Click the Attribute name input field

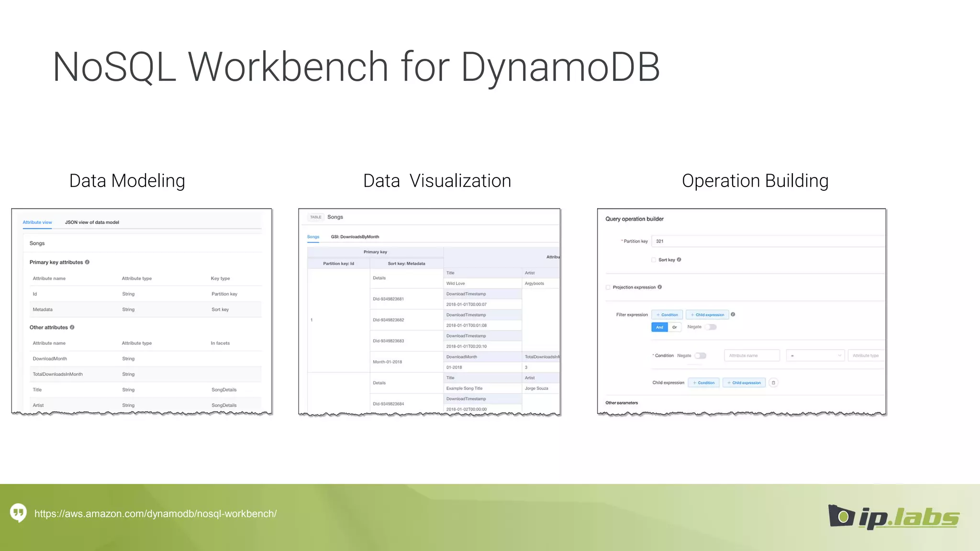[x=752, y=355]
